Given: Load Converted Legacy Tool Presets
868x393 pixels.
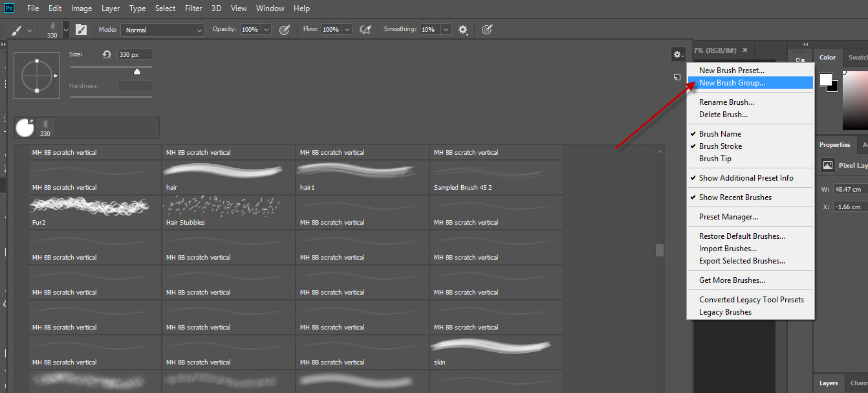Looking at the screenshot, I should point(750,300).
